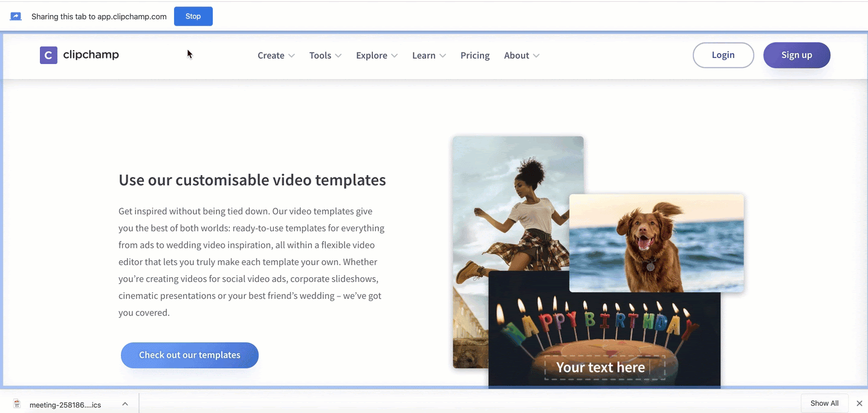Expand the Create menu
Image resolution: width=868 pixels, height=413 pixels.
(276, 56)
